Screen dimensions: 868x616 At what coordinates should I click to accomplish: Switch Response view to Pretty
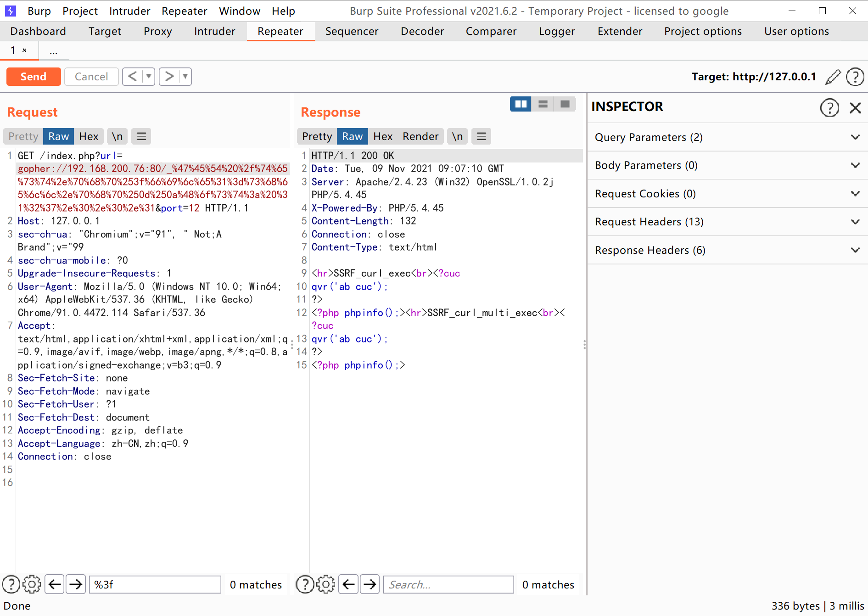click(317, 136)
